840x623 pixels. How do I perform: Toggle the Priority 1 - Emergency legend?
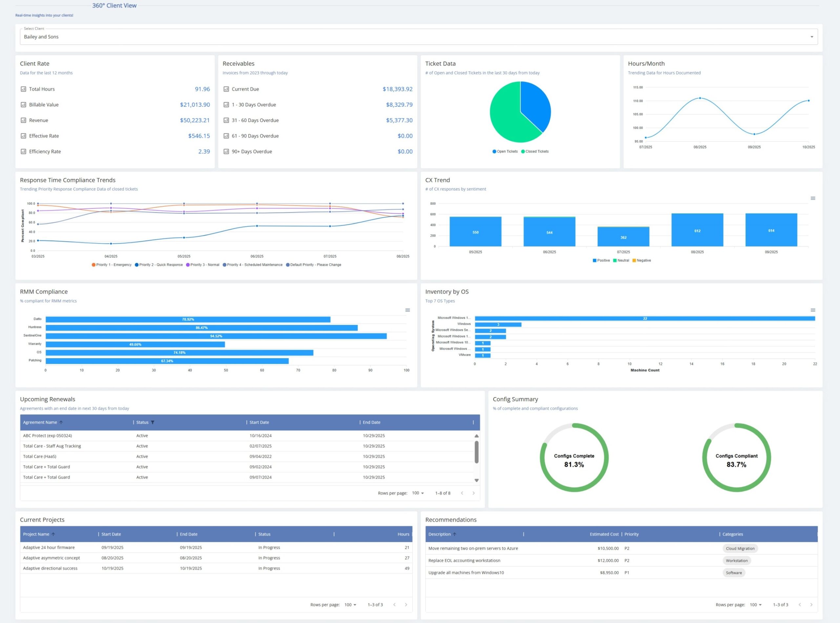pyautogui.click(x=111, y=264)
